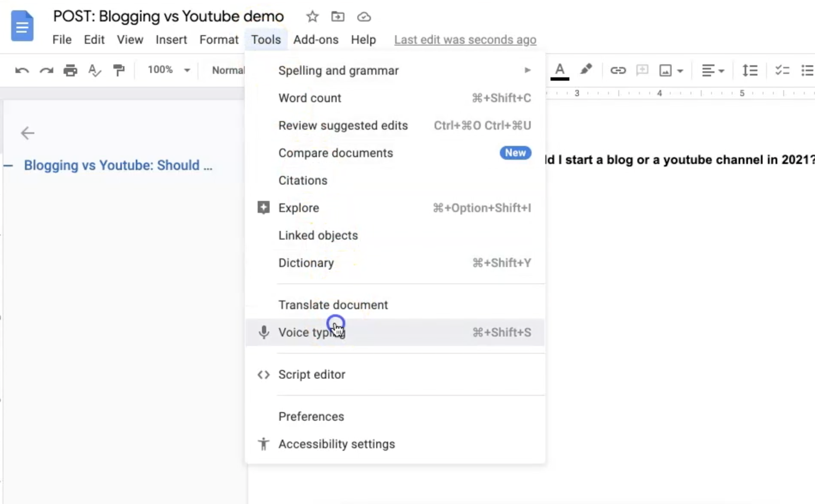
Task: Open Accessibility settings
Action: pos(395,444)
